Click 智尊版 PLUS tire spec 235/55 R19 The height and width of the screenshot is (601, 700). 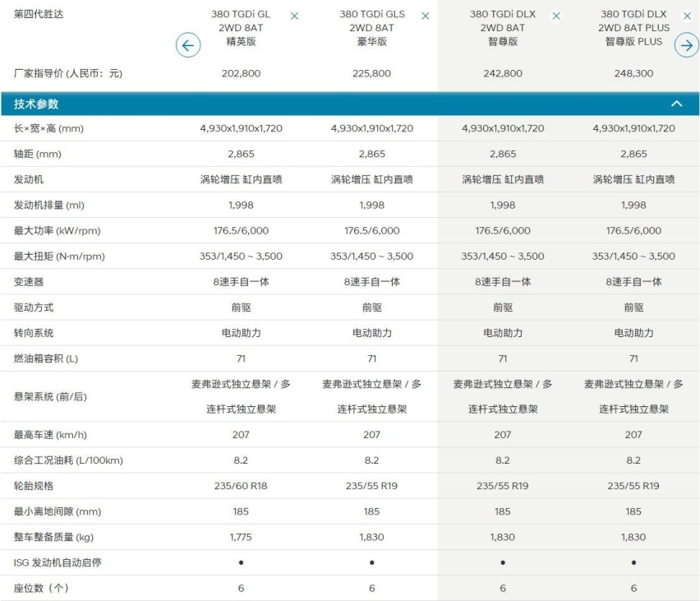pyautogui.click(x=633, y=486)
